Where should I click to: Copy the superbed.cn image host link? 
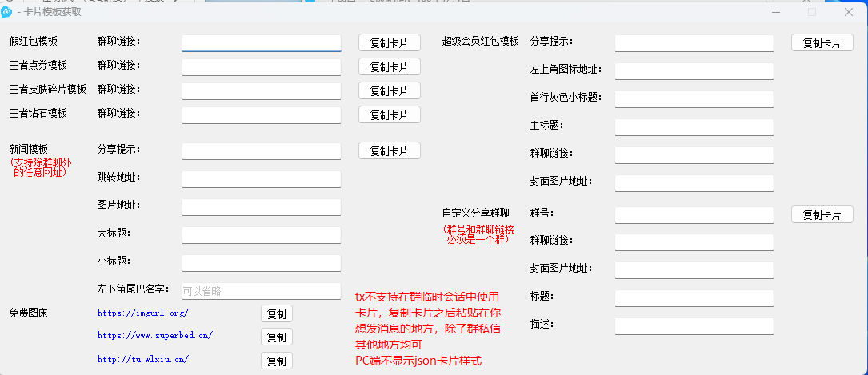point(277,337)
